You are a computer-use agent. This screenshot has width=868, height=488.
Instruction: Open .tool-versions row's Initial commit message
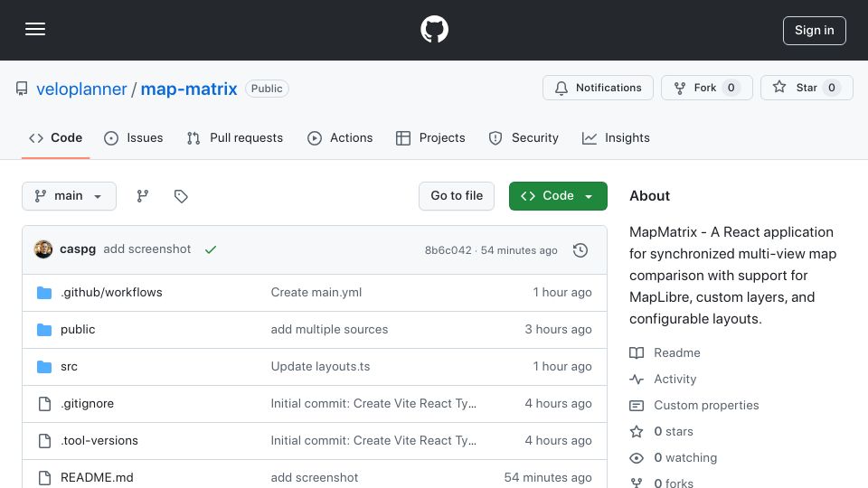pyautogui.click(x=373, y=440)
